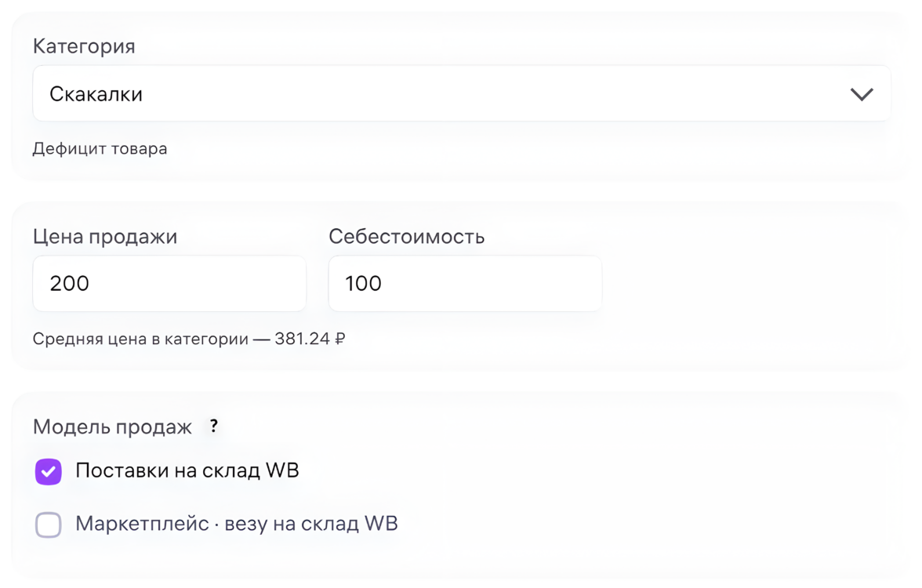Click the Средняя цена в категории text

point(141,339)
